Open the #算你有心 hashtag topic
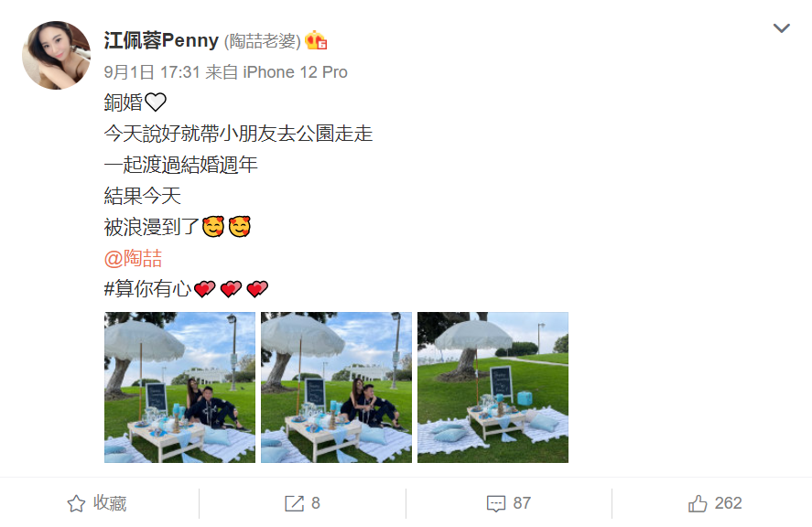 (x=147, y=289)
